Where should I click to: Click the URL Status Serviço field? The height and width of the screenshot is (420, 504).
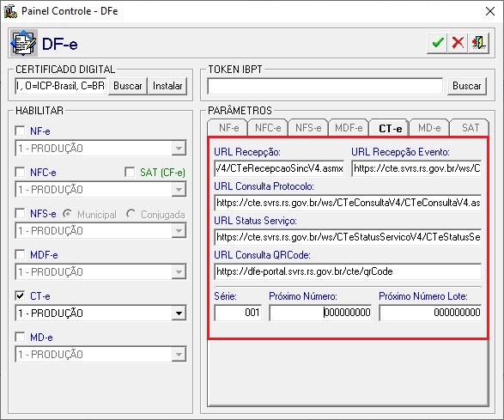click(348, 237)
